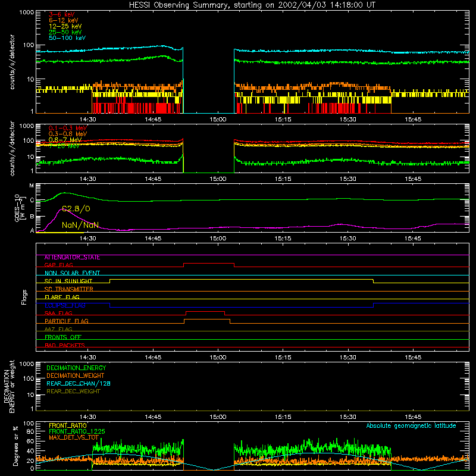476x476 pixels.
Task: Select the yellow FRONT_RATIO legend label
Action: (x=68, y=425)
